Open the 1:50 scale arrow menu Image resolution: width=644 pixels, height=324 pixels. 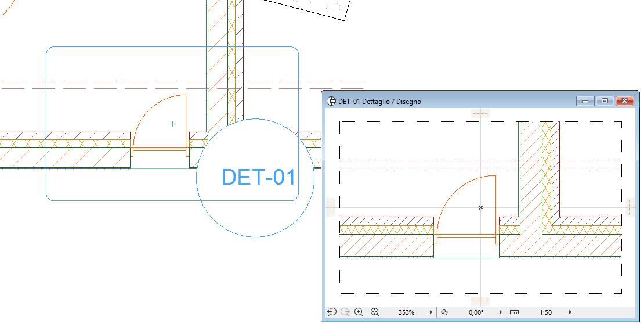(570, 312)
